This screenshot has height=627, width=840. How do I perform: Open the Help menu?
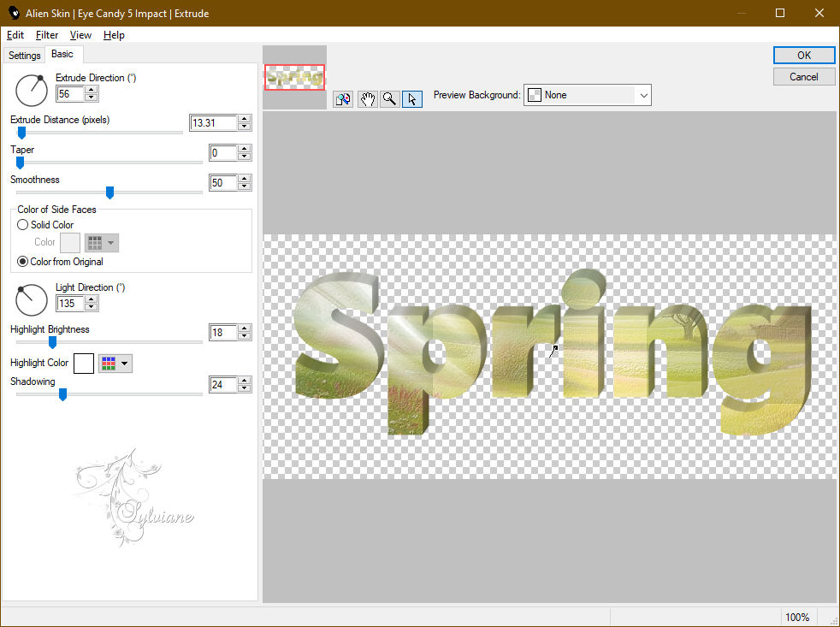[x=114, y=35]
